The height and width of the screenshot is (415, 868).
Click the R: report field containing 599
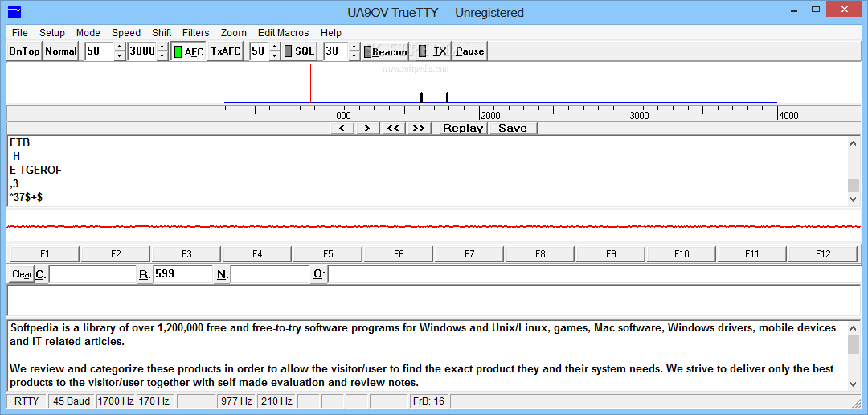(182, 274)
